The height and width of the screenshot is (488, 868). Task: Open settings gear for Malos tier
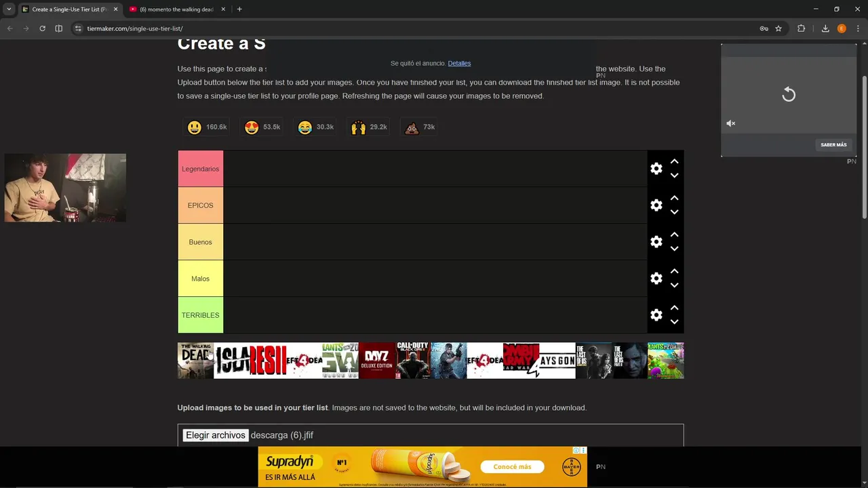point(656,279)
